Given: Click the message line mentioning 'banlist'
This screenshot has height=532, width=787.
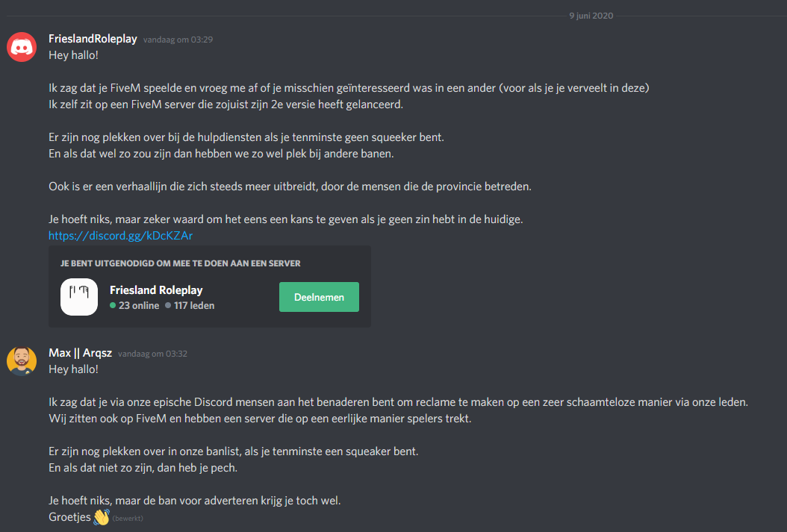Looking at the screenshot, I should 234,452.
